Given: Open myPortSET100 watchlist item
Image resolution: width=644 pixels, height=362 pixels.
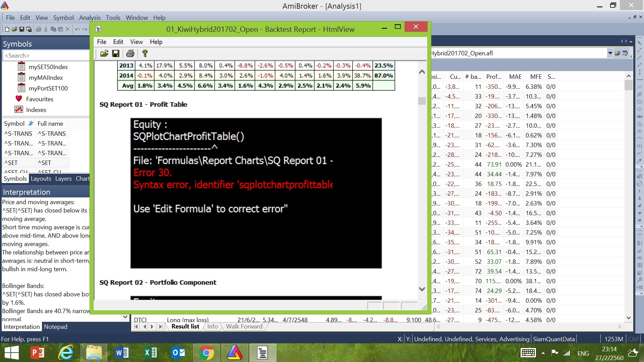Looking at the screenshot, I should click(48, 88).
